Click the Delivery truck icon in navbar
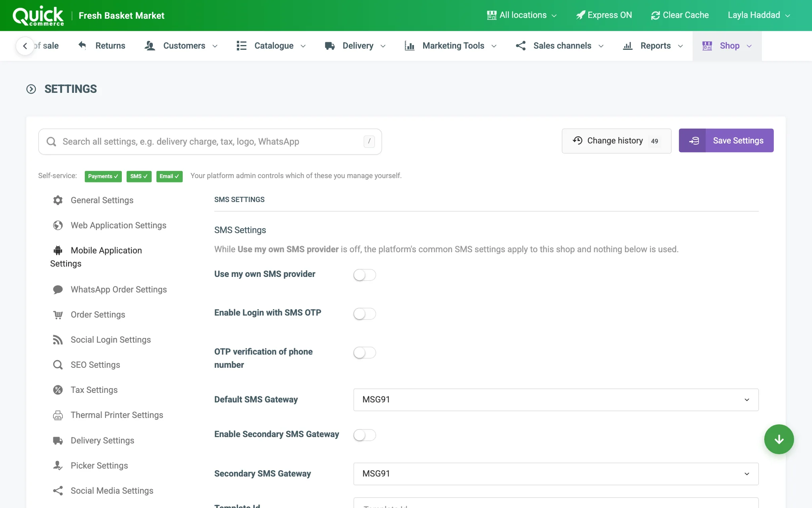812x508 pixels. (x=330, y=46)
